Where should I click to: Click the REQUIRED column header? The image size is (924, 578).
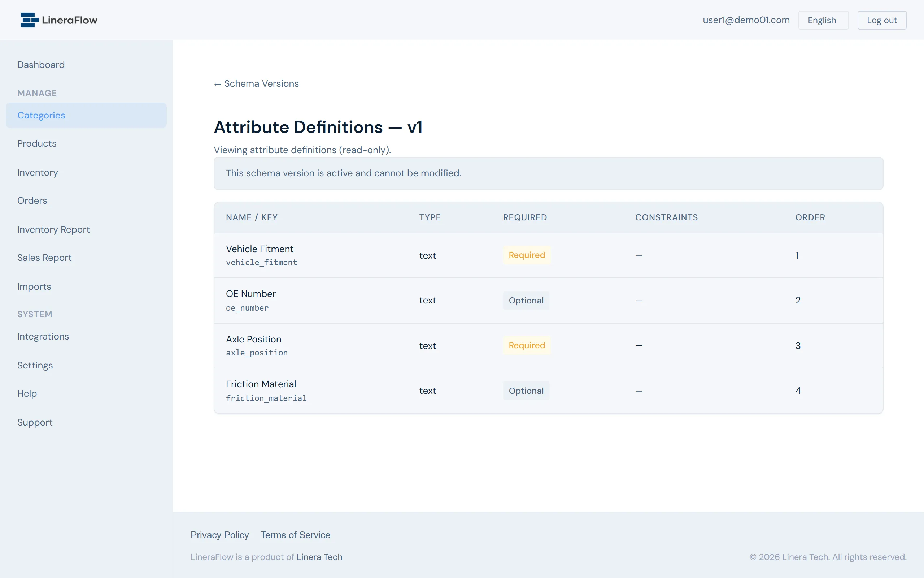(524, 217)
